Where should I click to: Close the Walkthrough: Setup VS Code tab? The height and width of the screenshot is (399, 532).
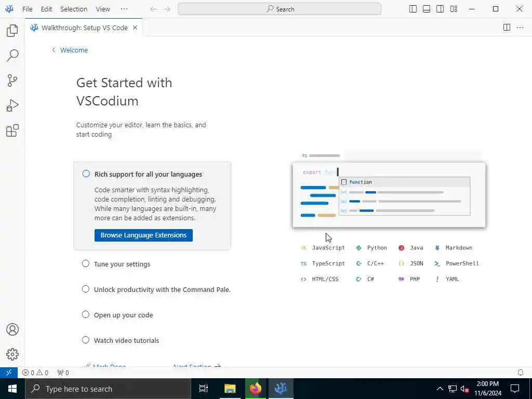pyautogui.click(x=135, y=28)
